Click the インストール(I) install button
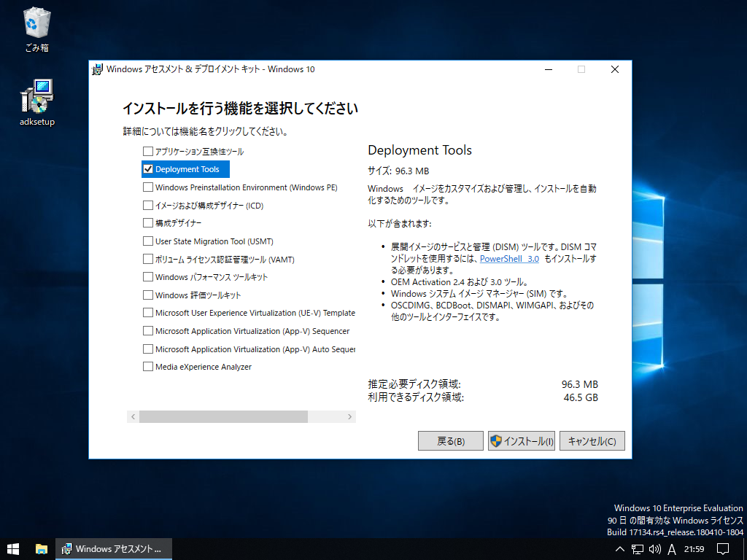The width and height of the screenshot is (747, 560). point(521,441)
